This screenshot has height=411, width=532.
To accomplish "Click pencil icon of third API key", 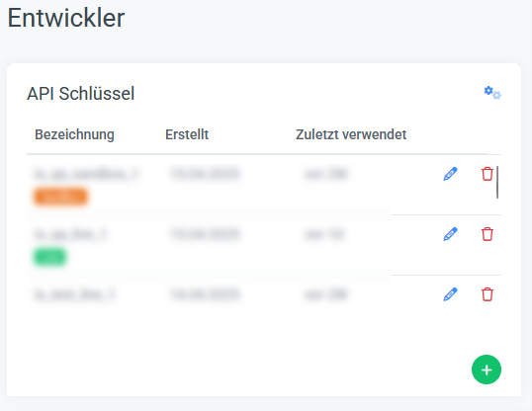I will coord(450,294).
